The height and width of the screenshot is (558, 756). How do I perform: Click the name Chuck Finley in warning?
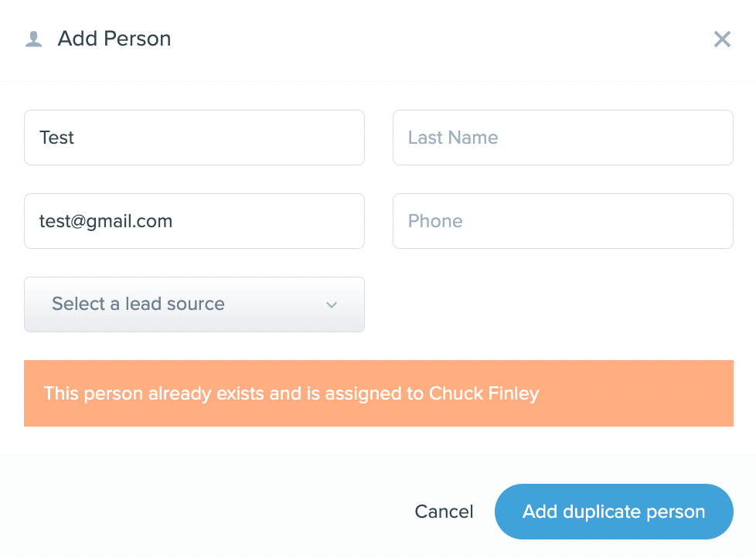(x=484, y=393)
